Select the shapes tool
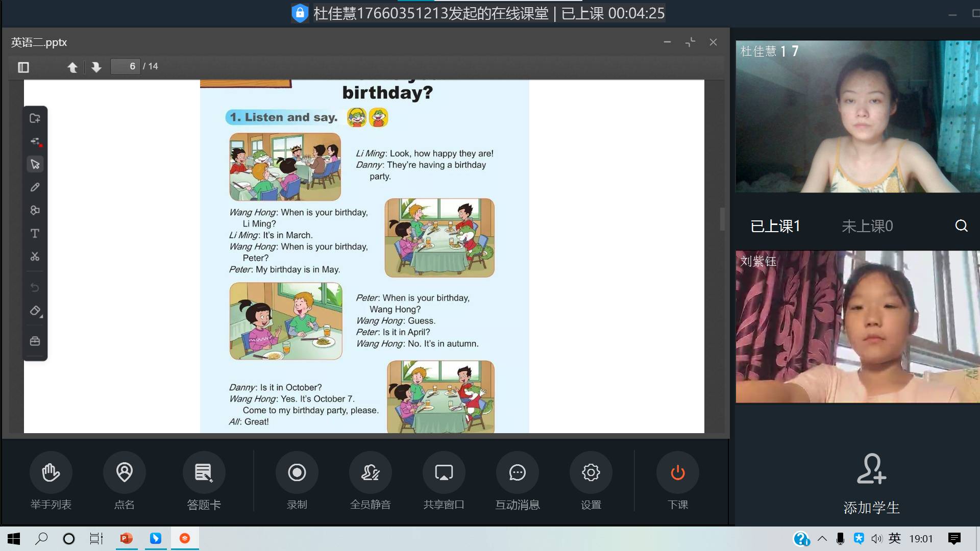Screen dimensions: 980x551 click(35, 210)
